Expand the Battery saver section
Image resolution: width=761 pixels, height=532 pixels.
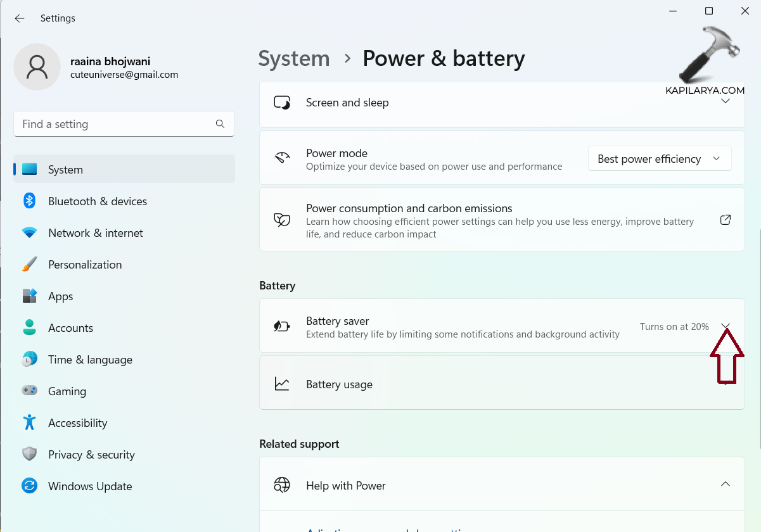(726, 326)
